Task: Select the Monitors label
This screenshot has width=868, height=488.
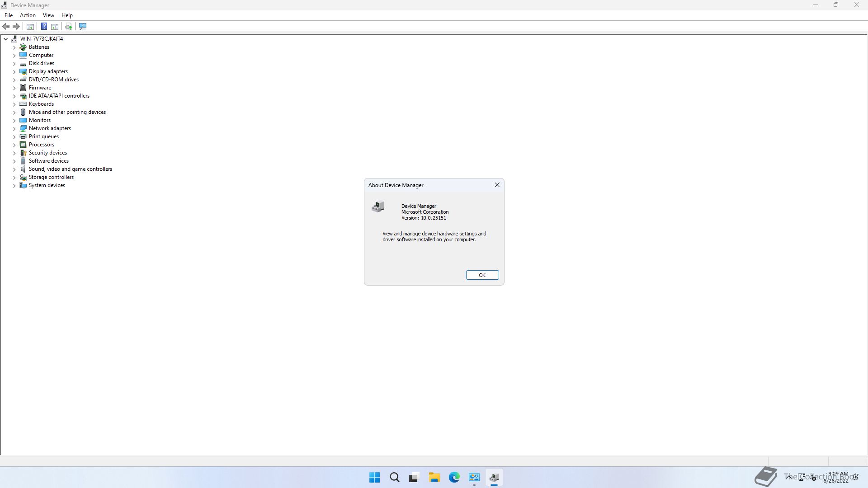Action: tap(40, 120)
